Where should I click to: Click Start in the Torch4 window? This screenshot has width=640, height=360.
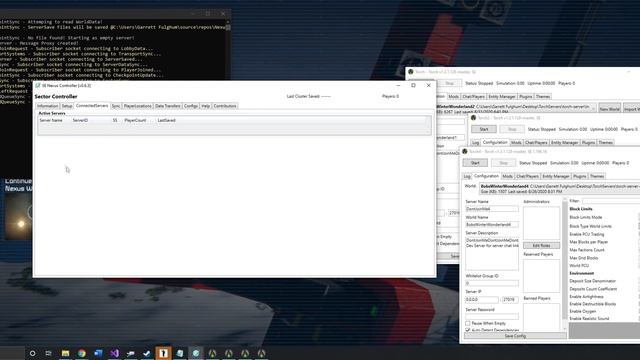(x=475, y=163)
